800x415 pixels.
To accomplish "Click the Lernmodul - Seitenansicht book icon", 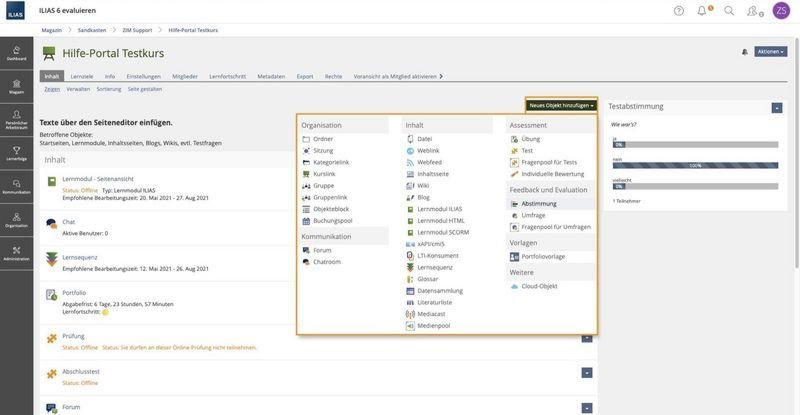I will (52, 182).
